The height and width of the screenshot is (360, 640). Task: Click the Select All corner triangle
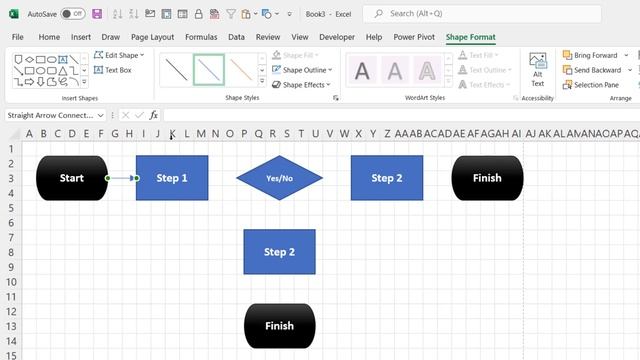pyautogui.click(x=15, y=134)
